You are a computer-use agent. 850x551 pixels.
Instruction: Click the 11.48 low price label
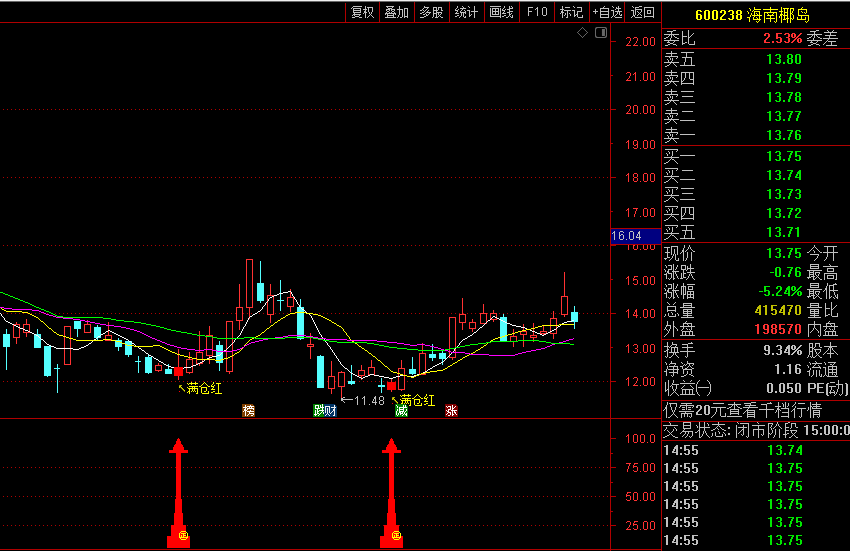[x=369, y=401]
